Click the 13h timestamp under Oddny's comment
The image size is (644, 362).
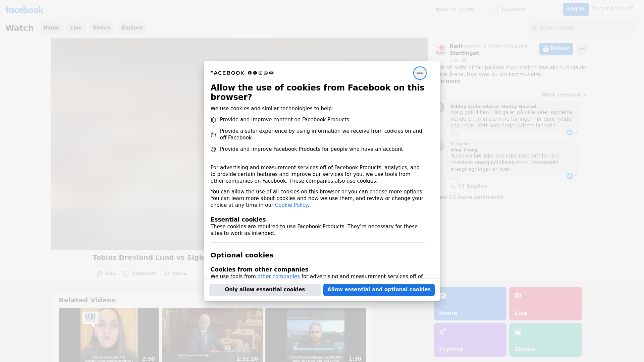[x=454, y=135]
